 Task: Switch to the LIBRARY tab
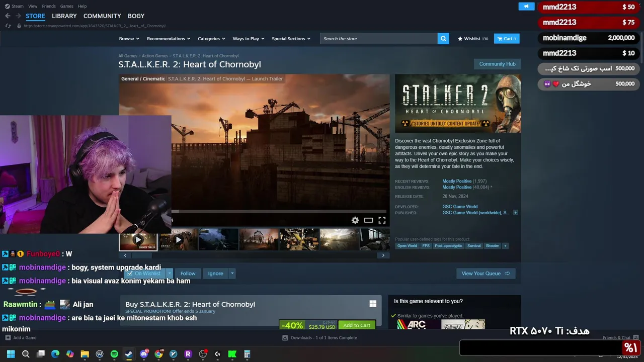click(64, 16)
